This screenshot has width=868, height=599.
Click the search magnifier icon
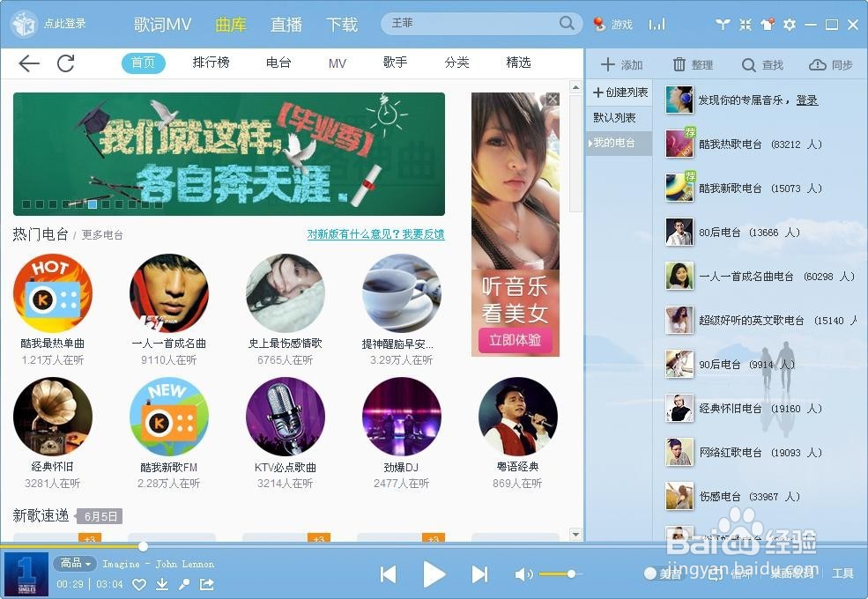pos(567,23)
